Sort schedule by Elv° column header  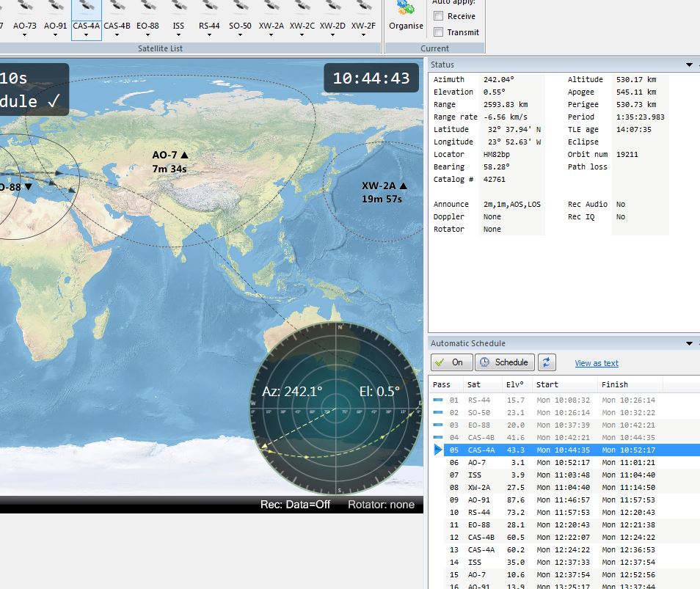click(514, 384)
